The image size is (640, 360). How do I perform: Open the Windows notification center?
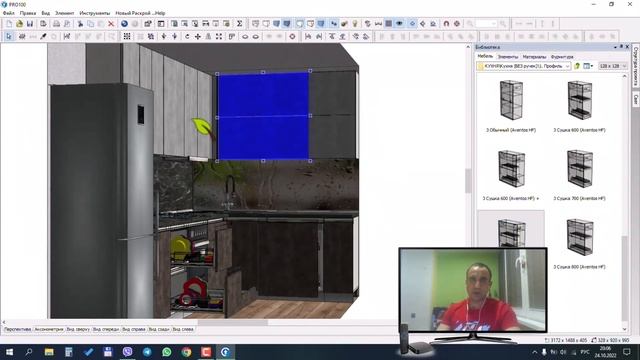[x=627, y=351]
